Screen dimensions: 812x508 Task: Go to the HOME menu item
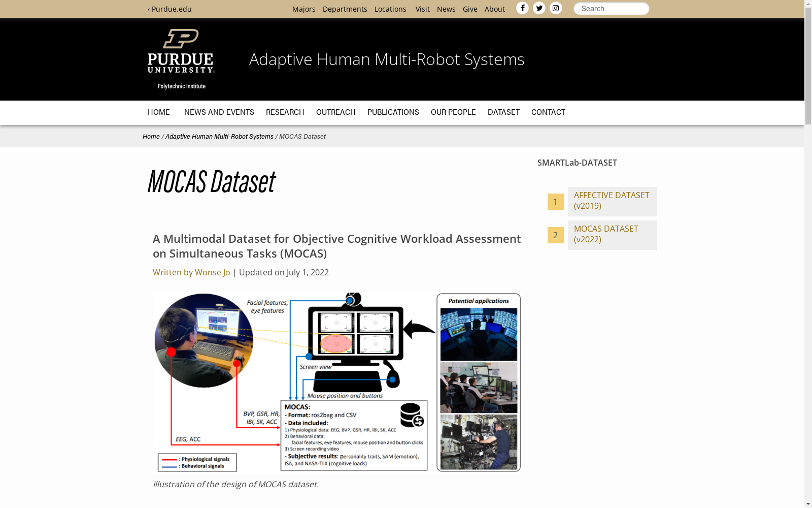(x=159, y=112)
